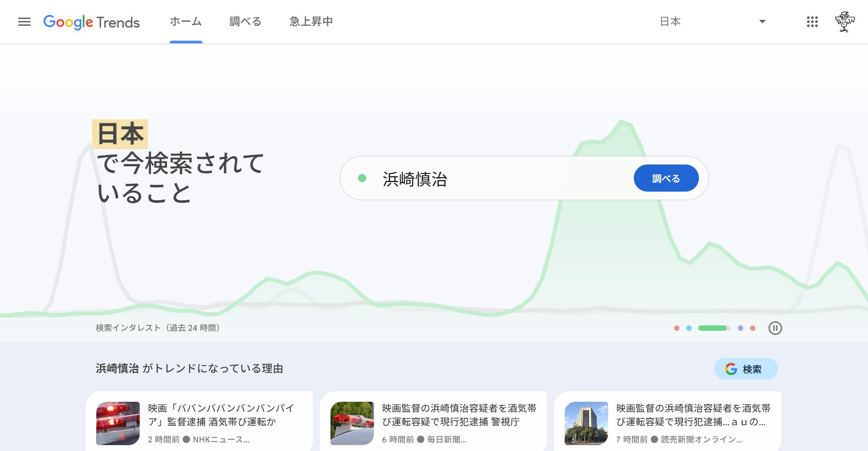Open the 読売新聞 headline about 浜崎慎治容疑者
The height and width of the screenshot is (451, 868).
[693, 415]
